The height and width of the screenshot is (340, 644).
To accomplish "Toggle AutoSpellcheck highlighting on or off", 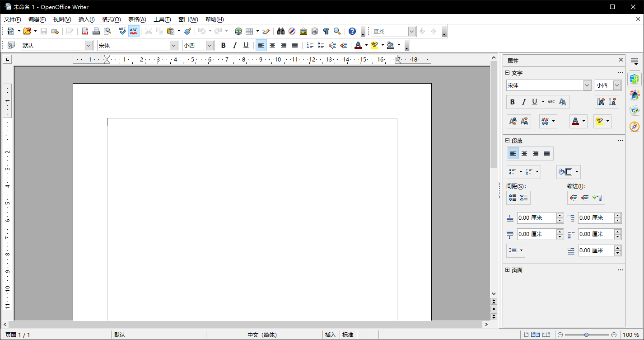I will coord(133,31).
